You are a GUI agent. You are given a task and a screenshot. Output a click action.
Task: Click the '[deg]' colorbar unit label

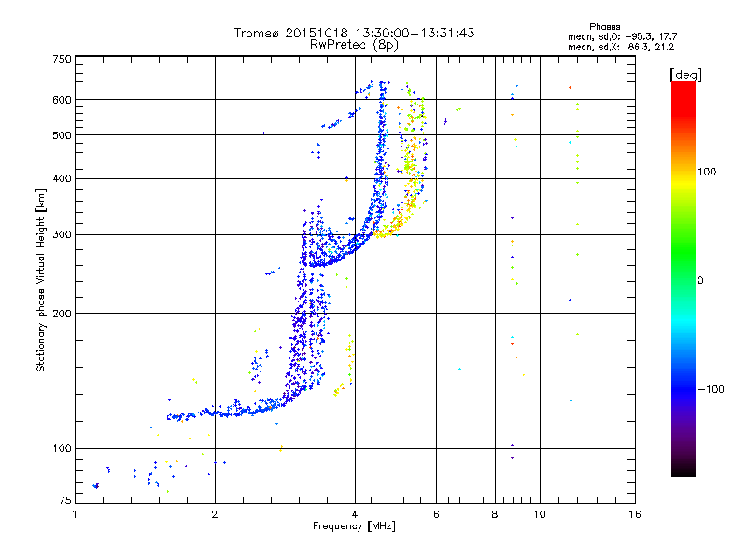(685, 75)
